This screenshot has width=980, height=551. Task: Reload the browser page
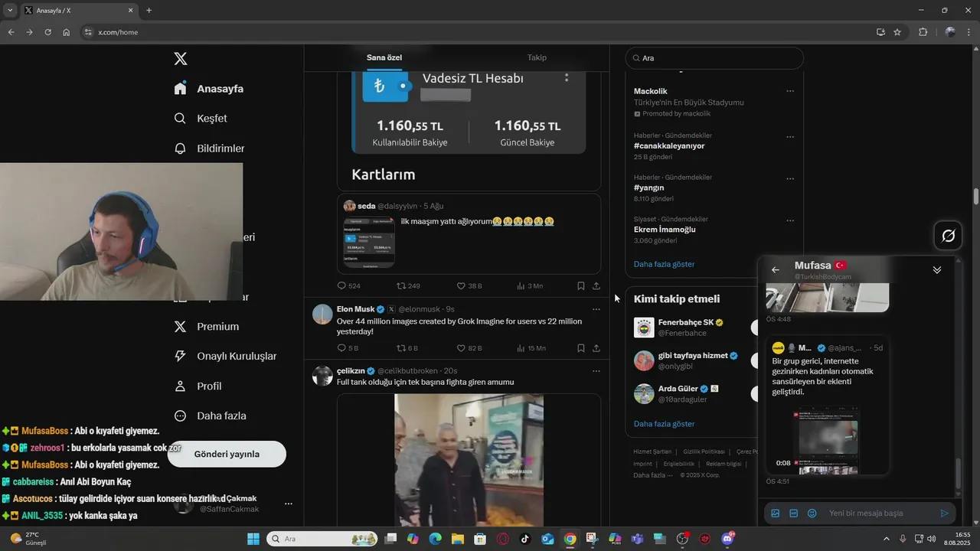(47, 32)
